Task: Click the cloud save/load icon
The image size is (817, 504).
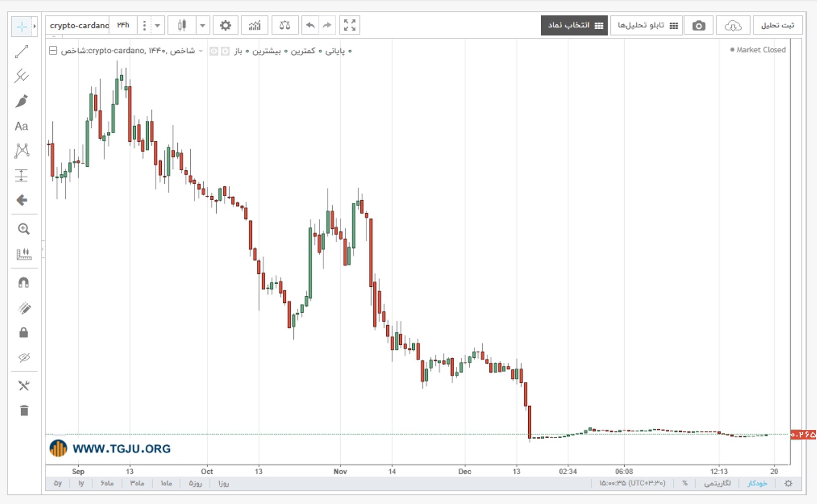Action: [x=733, y=25]
